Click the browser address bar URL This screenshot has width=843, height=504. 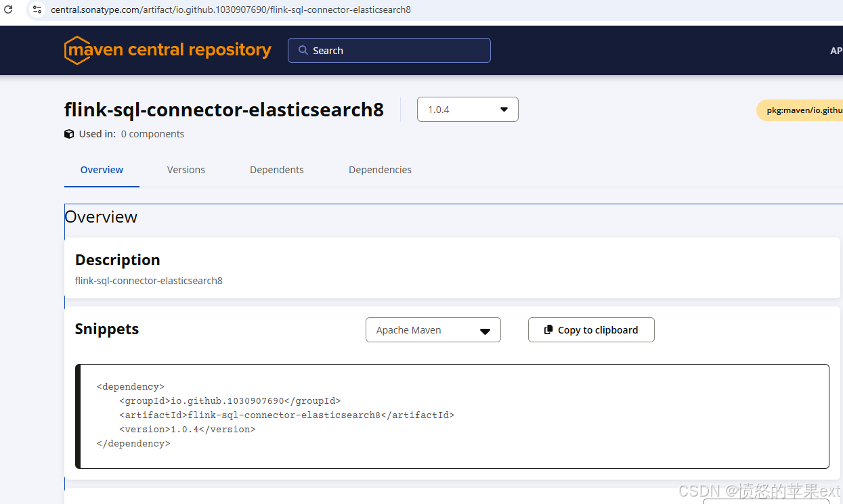tap(231, 9)
